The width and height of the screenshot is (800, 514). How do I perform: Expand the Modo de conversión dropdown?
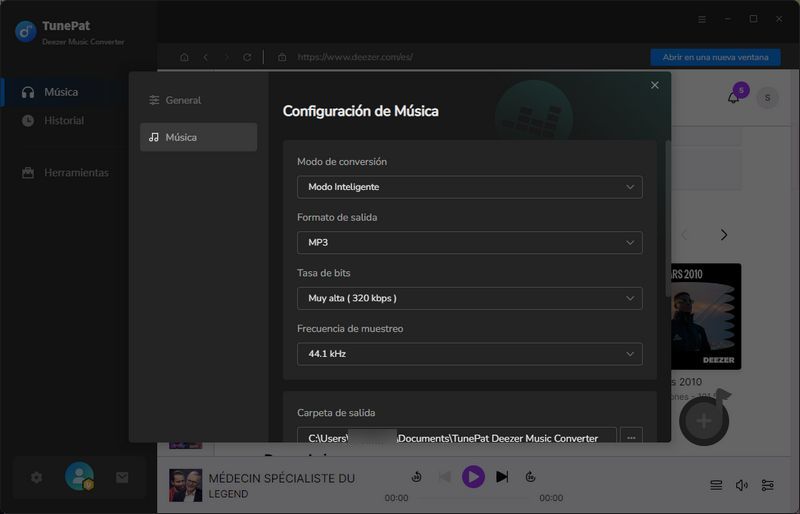[x=469, y=187]
